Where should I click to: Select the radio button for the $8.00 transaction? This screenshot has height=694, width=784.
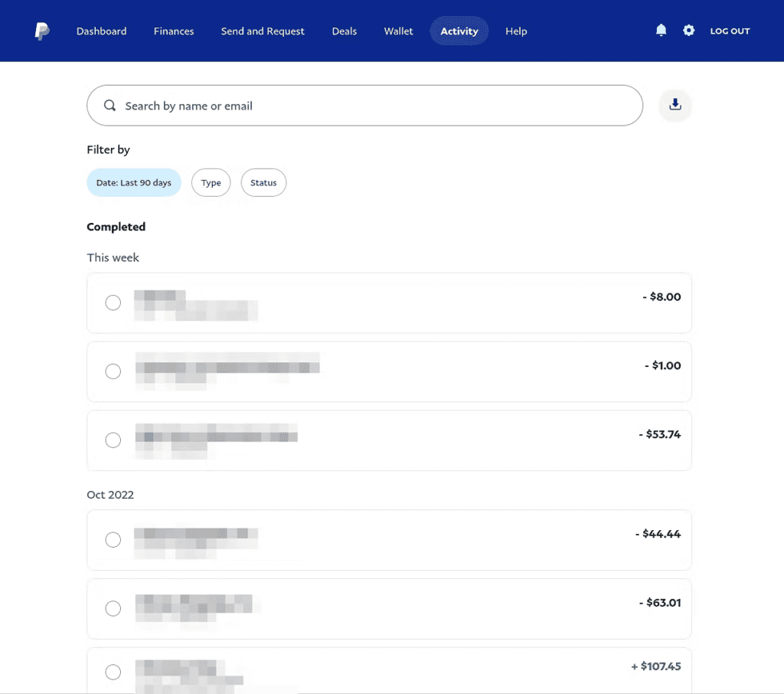(113, 303)
